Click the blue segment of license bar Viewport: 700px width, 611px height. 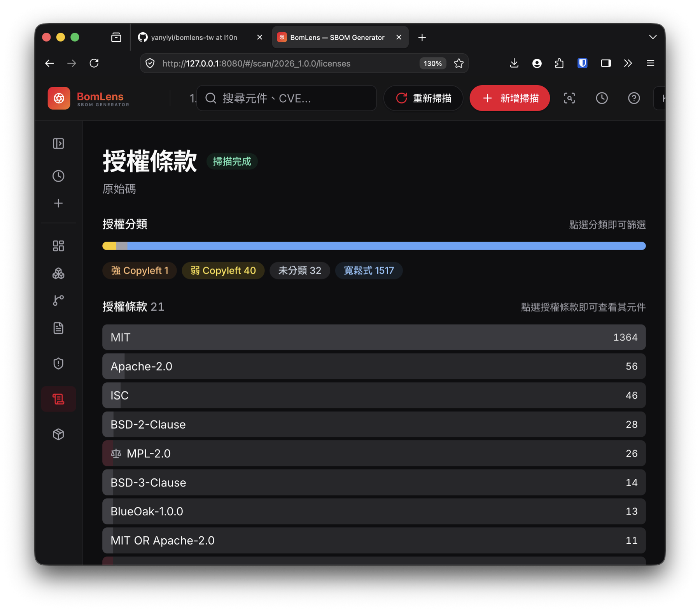(x=387, y=246)
